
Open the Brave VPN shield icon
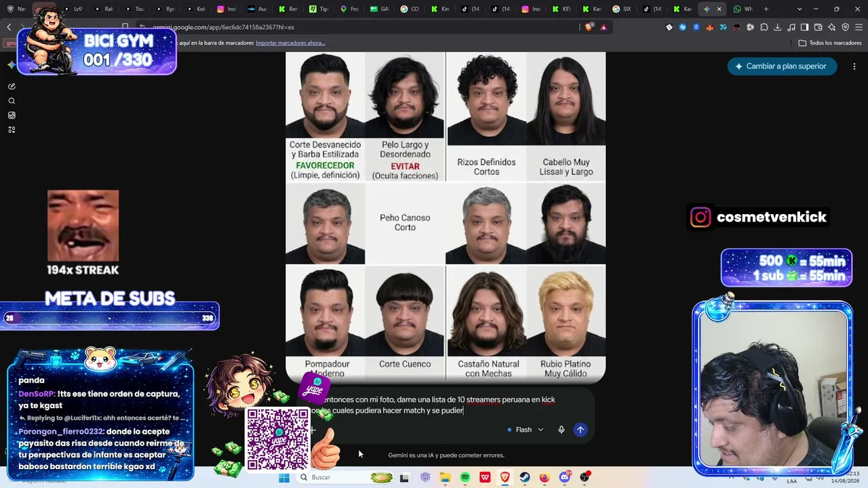[x=845, y=27]
